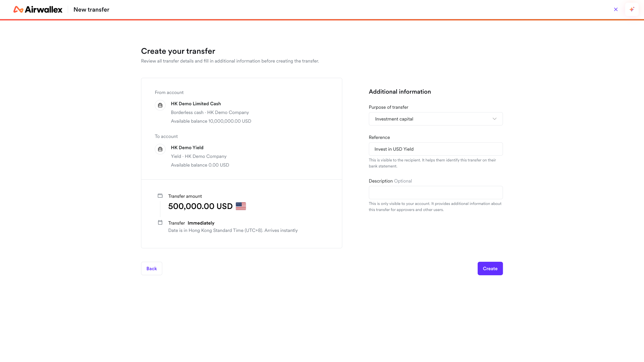Click the Create button
This screenshot has height=362, width=644.
click(490, 268)
